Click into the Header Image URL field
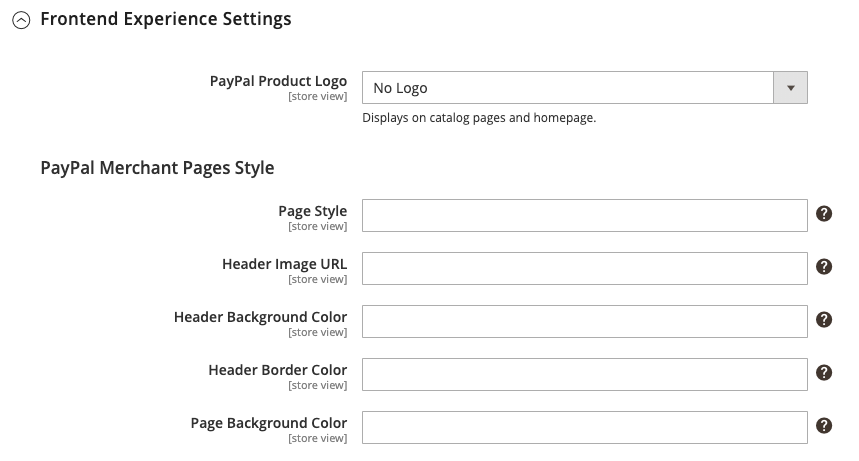This screenshot has height=461, width=859. (585, 269)
